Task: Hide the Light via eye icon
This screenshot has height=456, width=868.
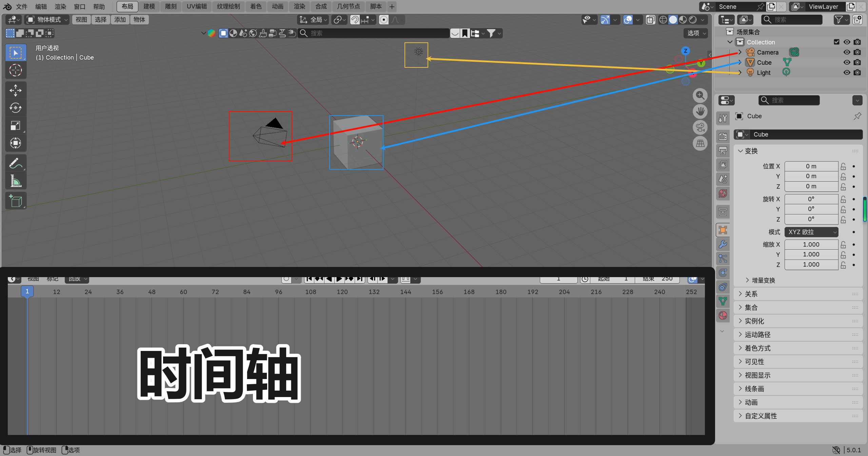Action: (x=847, y=72)
